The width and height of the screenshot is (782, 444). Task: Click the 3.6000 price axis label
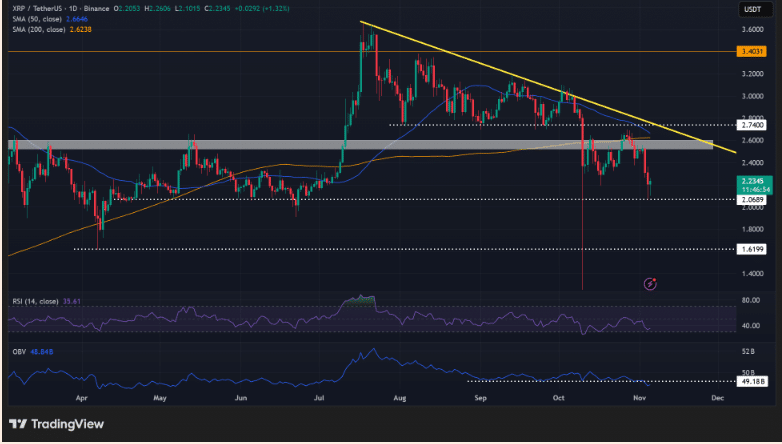[x=753, y=29]
